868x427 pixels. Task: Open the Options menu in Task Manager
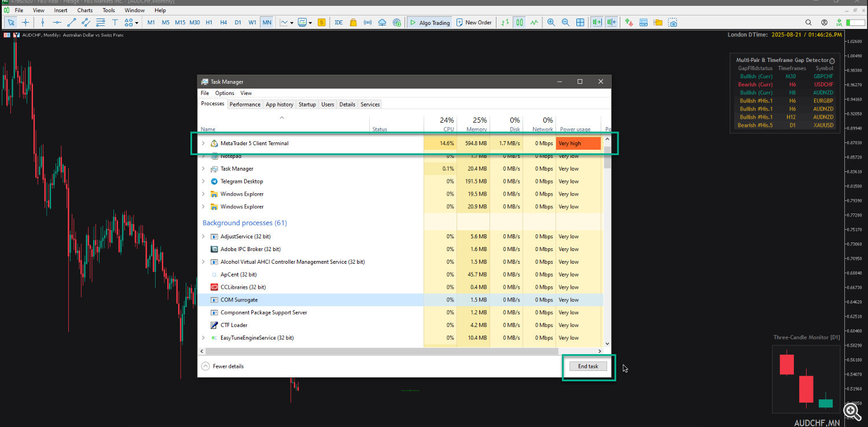pos(225,93)
